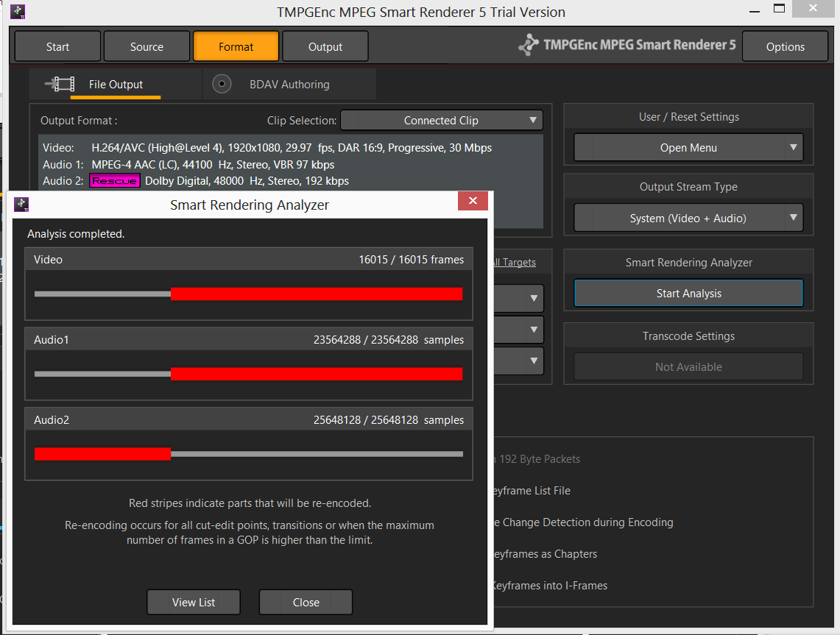Viewport: 840px width, 635px height.
Task: Close the Smart Rendering Analyzer with Close button
Action: [x=306, y=603]
